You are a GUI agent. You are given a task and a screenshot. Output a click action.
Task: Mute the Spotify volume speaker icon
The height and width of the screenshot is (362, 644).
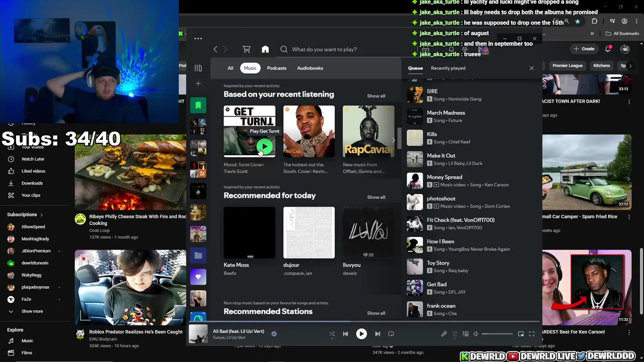click(476, 334)
